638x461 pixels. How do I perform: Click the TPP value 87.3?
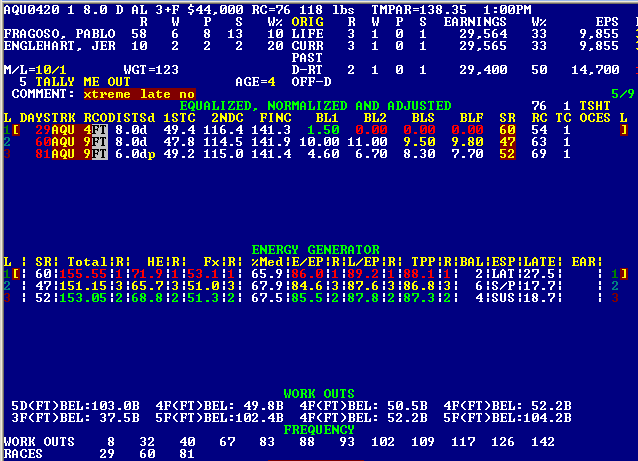[x=419, y=298]
